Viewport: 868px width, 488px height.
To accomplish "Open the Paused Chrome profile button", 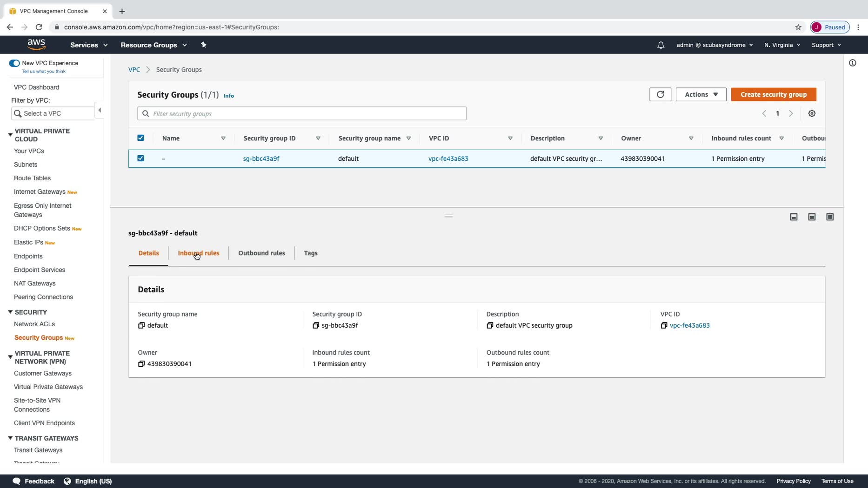I will click(x=830, y=27).
